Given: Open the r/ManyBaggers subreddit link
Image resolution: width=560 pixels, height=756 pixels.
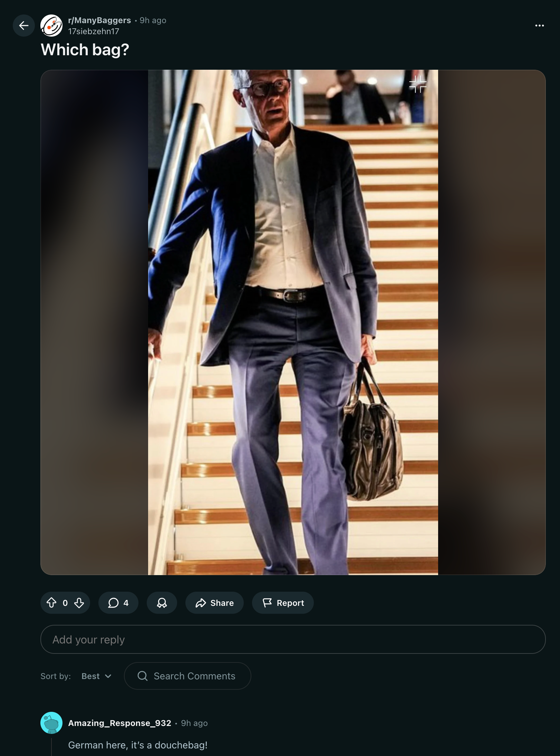Looking at the screenshot, I should [99, 20].
